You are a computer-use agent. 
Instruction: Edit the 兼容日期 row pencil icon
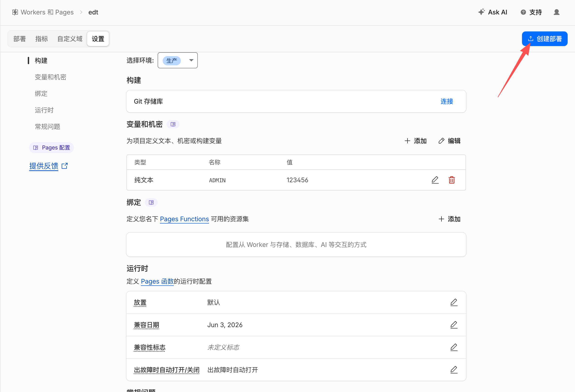(454, 325)
